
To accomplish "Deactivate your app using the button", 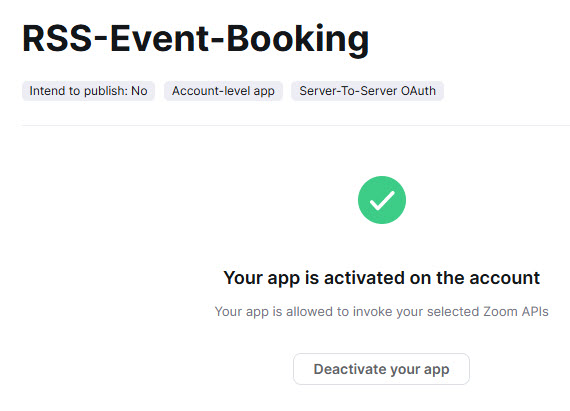I will 381,369.
